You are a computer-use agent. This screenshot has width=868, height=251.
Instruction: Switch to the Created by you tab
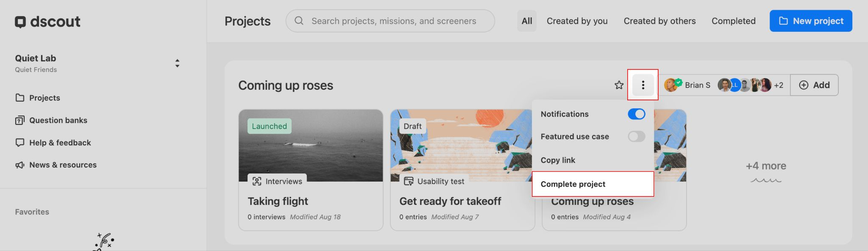tap(577, 21)
